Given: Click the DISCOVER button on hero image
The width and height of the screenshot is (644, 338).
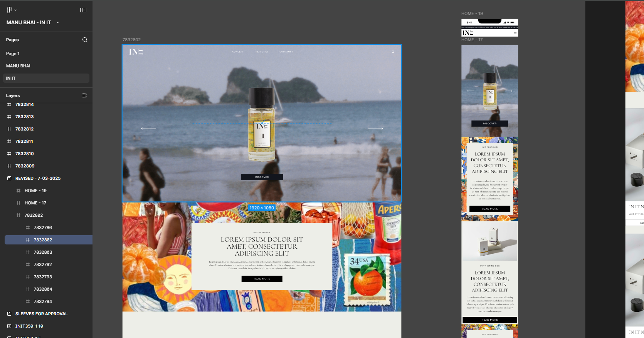Looking at the screenshot, I should pyautogui.click(x=262, y=177).
